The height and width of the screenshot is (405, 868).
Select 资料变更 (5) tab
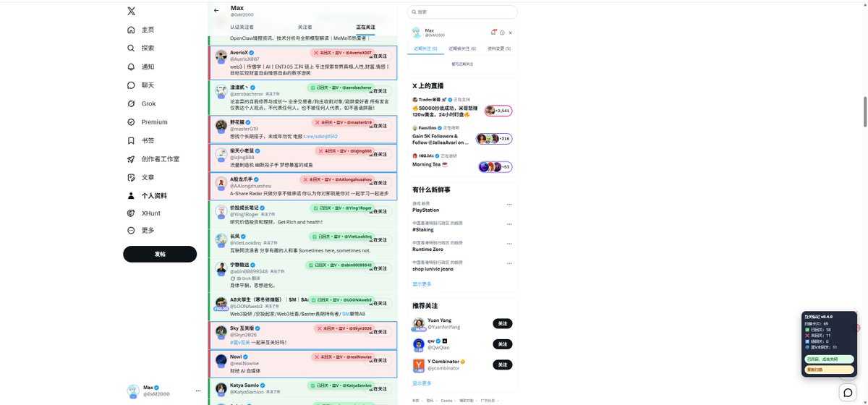498,48
